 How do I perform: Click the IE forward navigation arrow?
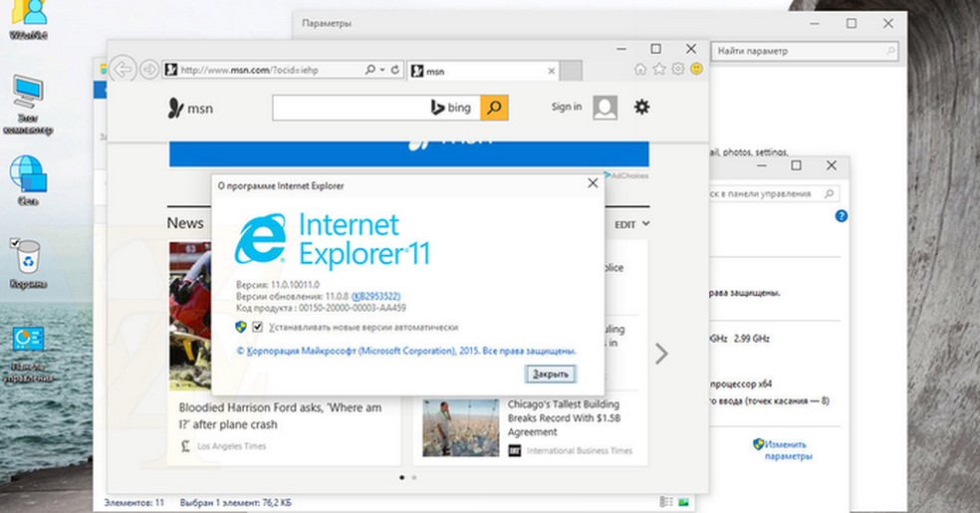148,70
